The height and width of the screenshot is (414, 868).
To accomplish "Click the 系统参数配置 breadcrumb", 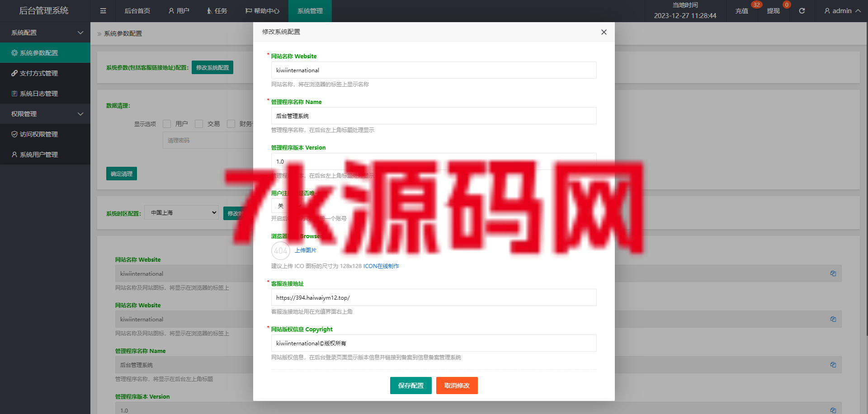I will (x=123, y=33).
